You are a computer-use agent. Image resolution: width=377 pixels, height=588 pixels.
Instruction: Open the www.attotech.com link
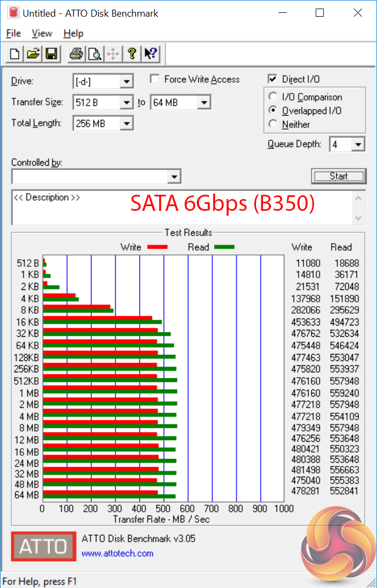(117, 554)
